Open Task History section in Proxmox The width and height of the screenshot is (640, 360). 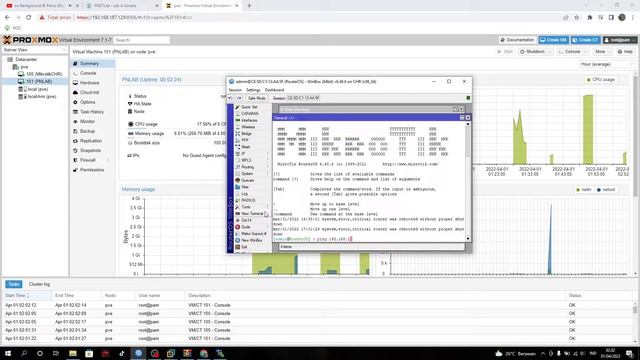pos(93,112)
